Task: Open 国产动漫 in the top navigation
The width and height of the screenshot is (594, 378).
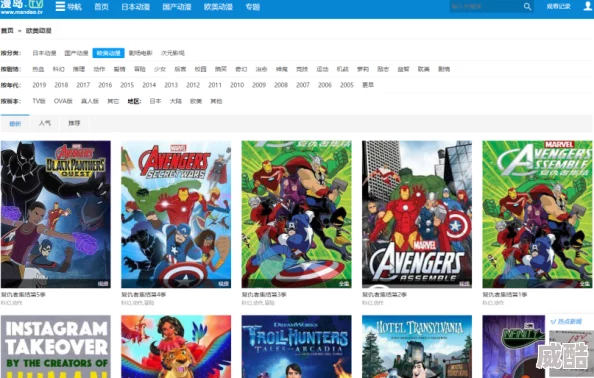Action: tap(177, 7)
